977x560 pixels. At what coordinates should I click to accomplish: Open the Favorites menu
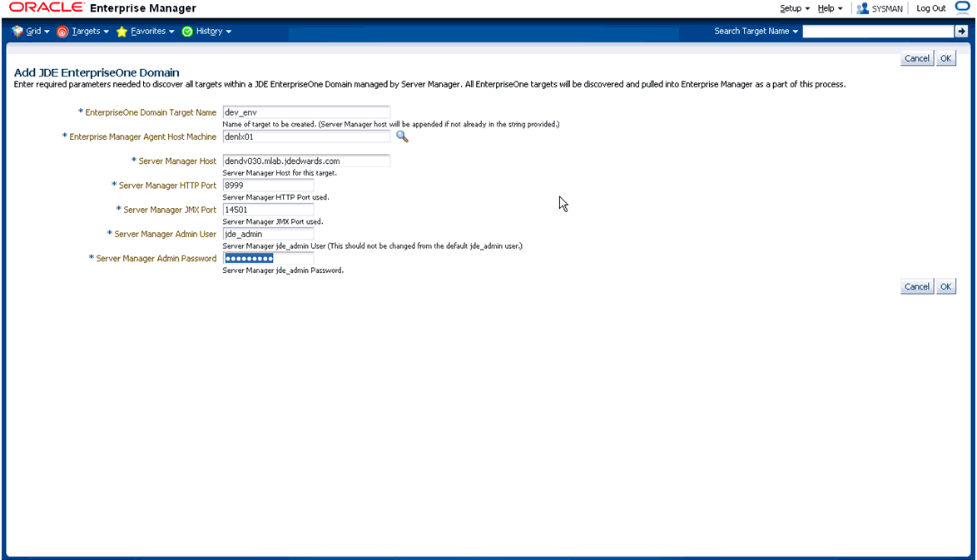[x=152, y=31]
